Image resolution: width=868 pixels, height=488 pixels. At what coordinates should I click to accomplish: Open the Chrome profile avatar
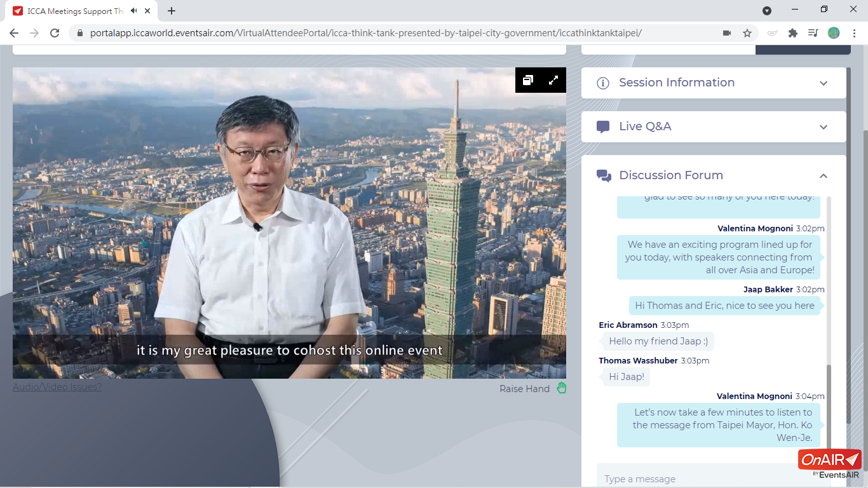(x=834, y=33)
